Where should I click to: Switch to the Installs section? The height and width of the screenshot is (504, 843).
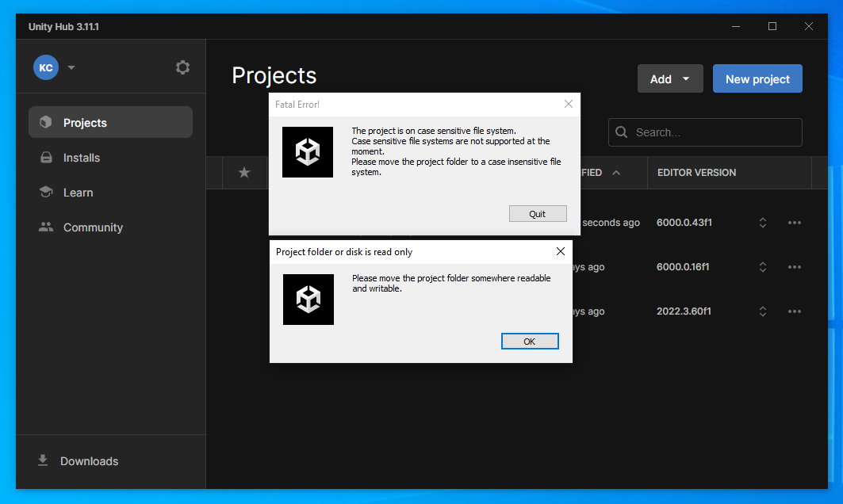[82, 157]
